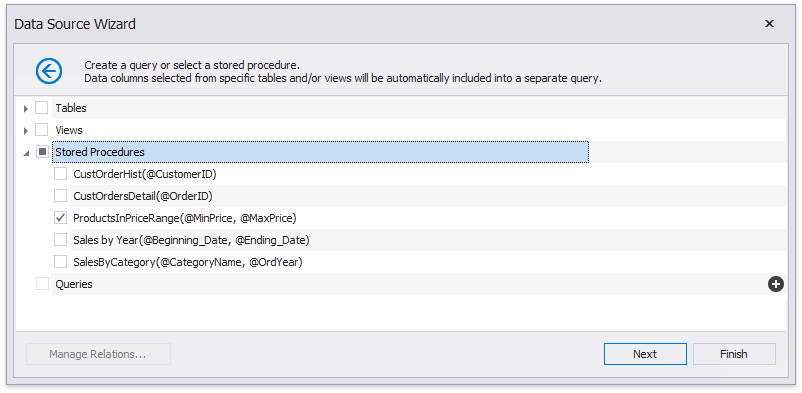Check the Queries checkbox
Viewport: 802px width, 393px height.
[x=42, y=284]
